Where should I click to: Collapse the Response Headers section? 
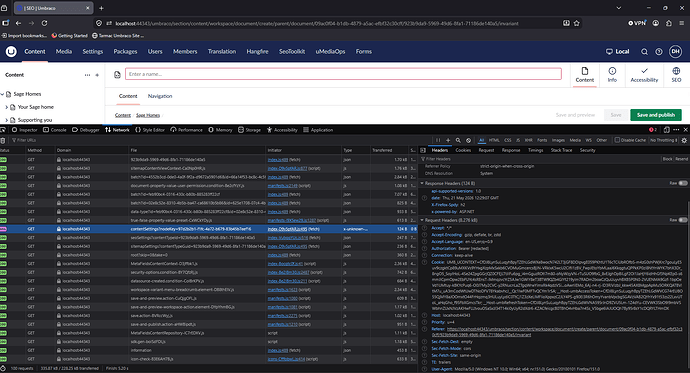(422, 183)
